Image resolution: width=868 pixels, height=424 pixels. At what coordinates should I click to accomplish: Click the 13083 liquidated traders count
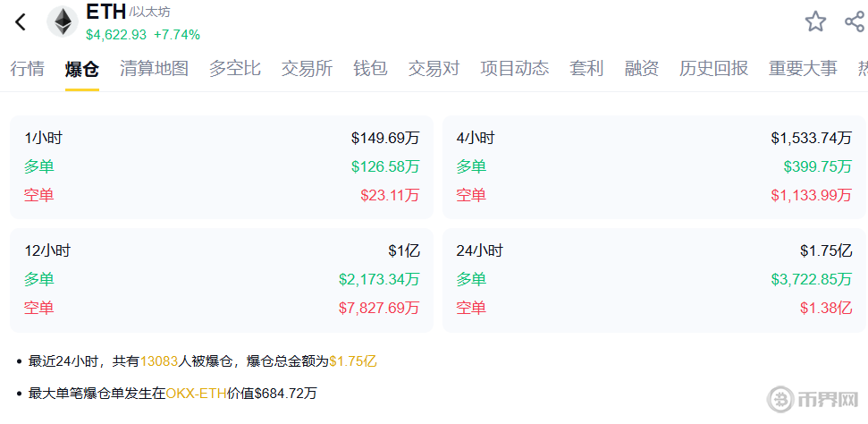(x=159, y=361)
